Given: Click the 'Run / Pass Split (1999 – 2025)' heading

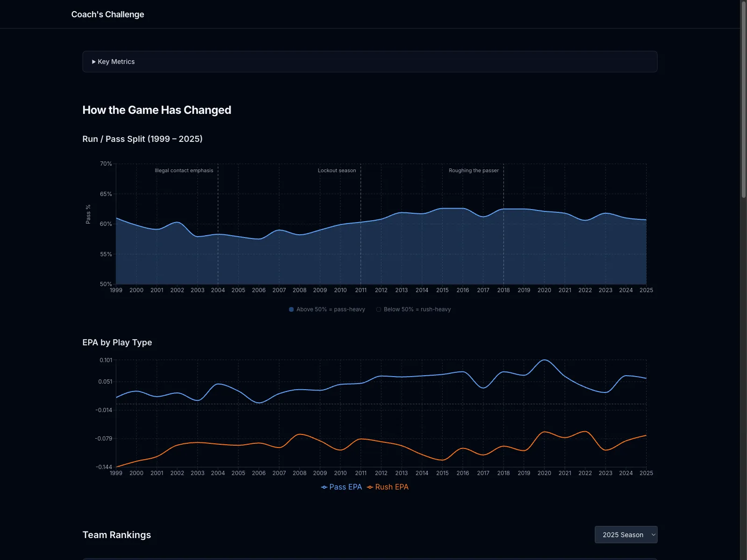Looking at the screenshot, I should coord(142,139).
